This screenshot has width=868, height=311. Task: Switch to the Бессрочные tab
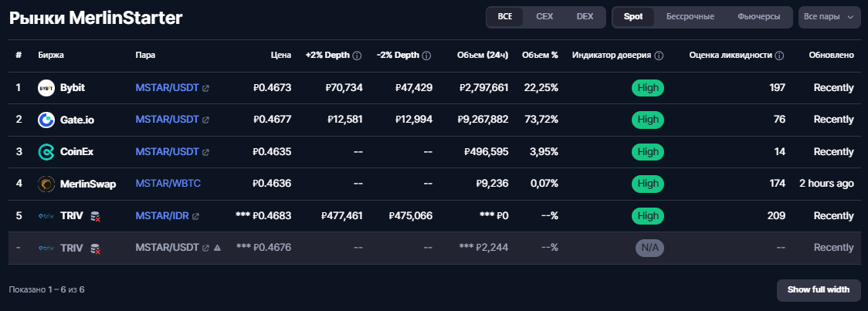coord(690,17)
